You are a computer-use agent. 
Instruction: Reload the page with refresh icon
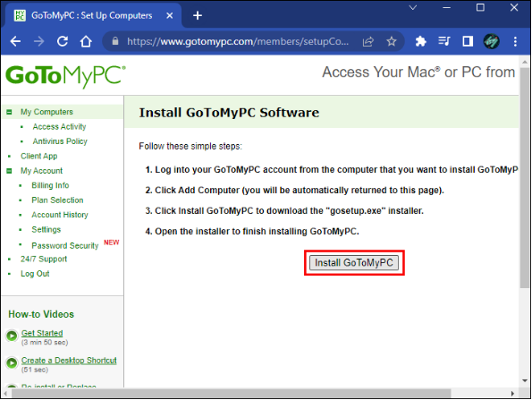pyautogui.click(x=63, y=41)
